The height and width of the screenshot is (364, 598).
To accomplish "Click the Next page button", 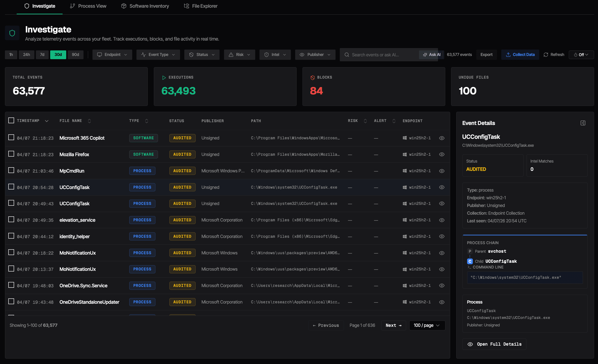I will pos(393,325).
